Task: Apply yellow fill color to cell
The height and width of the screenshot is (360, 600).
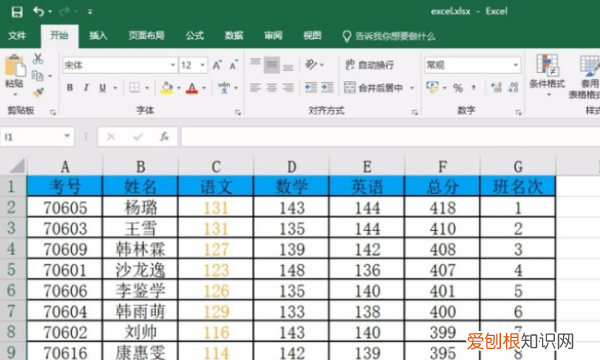Action: 167,88
